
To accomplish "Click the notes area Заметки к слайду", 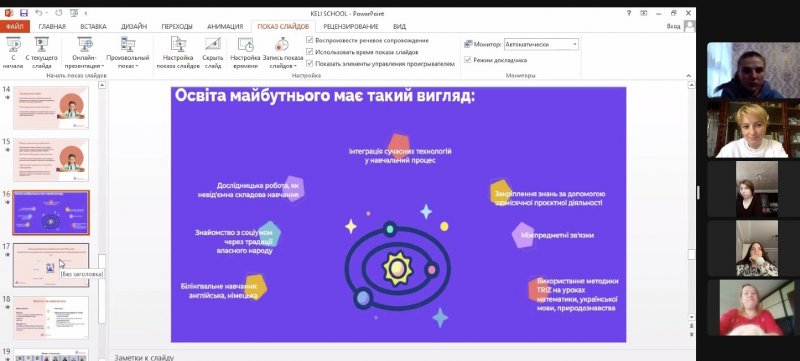I will tap(144, 357).
